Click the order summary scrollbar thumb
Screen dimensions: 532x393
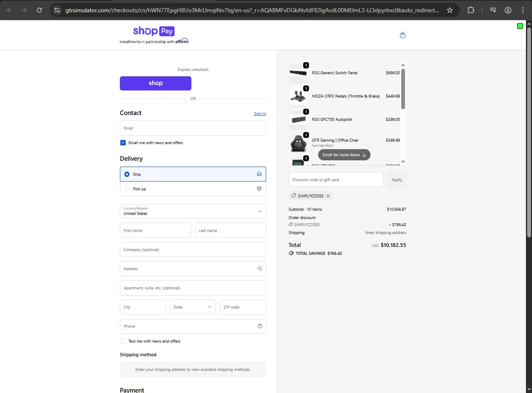pos(403,89)
